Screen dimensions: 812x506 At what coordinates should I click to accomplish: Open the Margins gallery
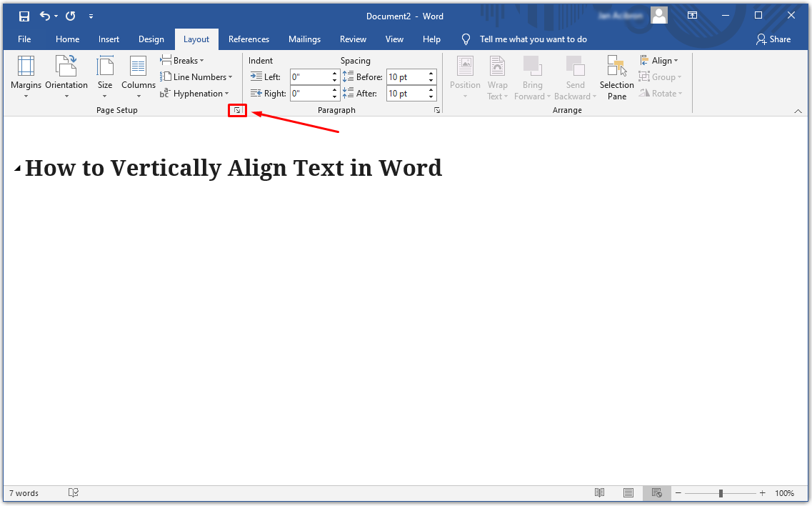26,76
